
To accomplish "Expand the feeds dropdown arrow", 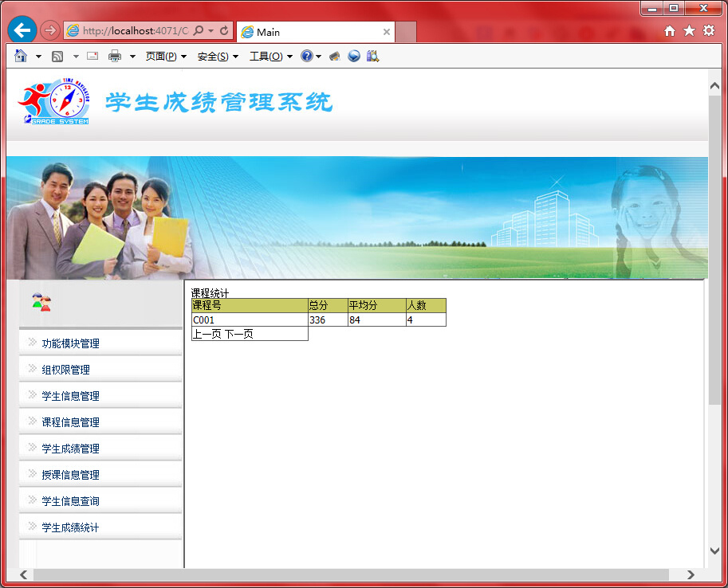I will [x=76, y=57].
